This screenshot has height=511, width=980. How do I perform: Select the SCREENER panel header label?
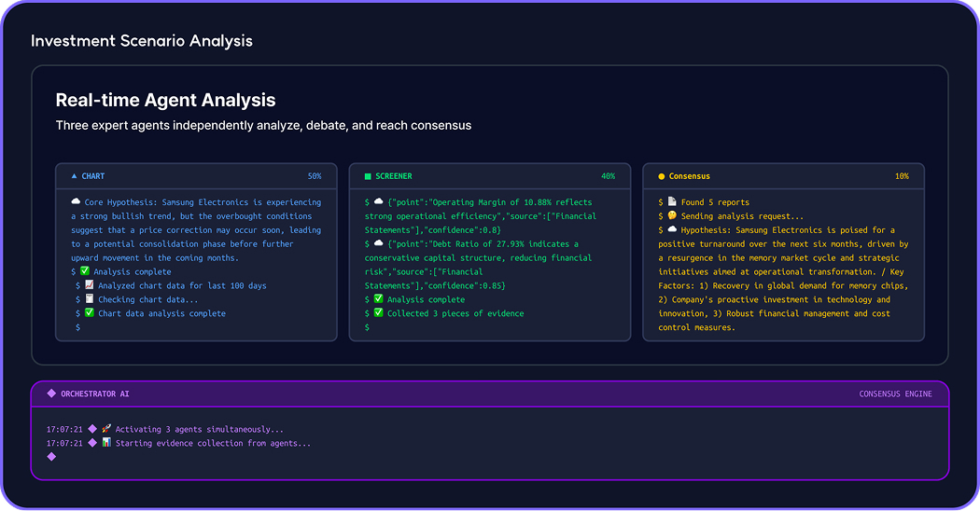394,176
